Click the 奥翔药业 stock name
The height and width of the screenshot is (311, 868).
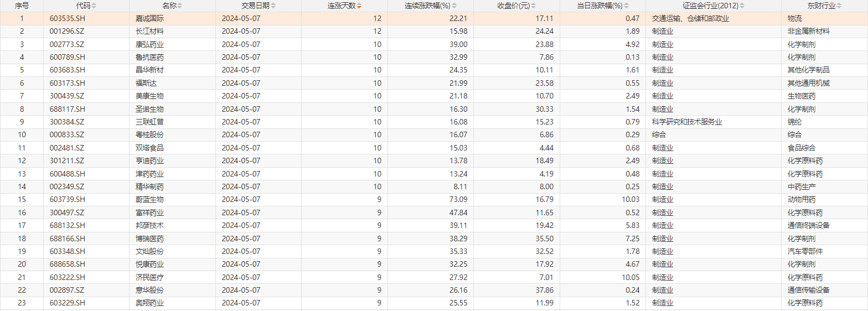[x=149, y=303]
